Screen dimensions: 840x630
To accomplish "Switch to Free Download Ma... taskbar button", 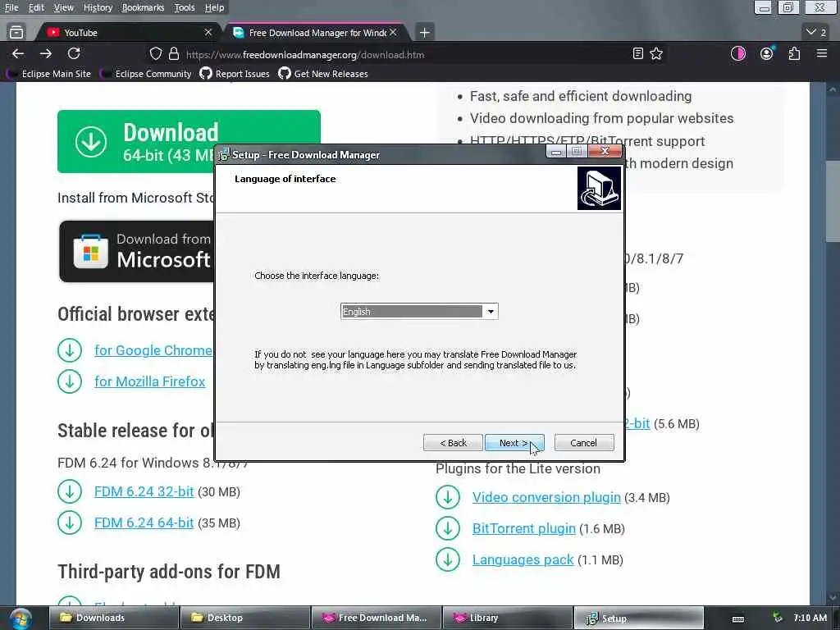I will click(377, 619).
